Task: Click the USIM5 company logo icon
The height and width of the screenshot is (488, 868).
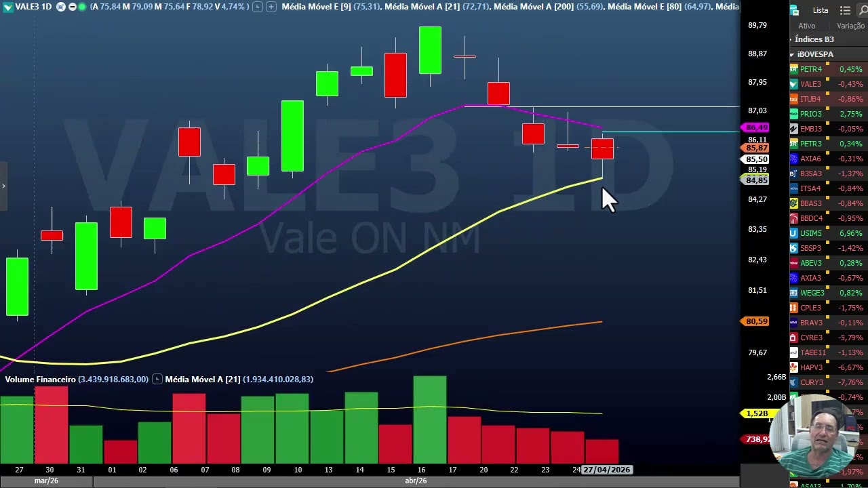Action: pyautogui.click(x=794, y=233)
